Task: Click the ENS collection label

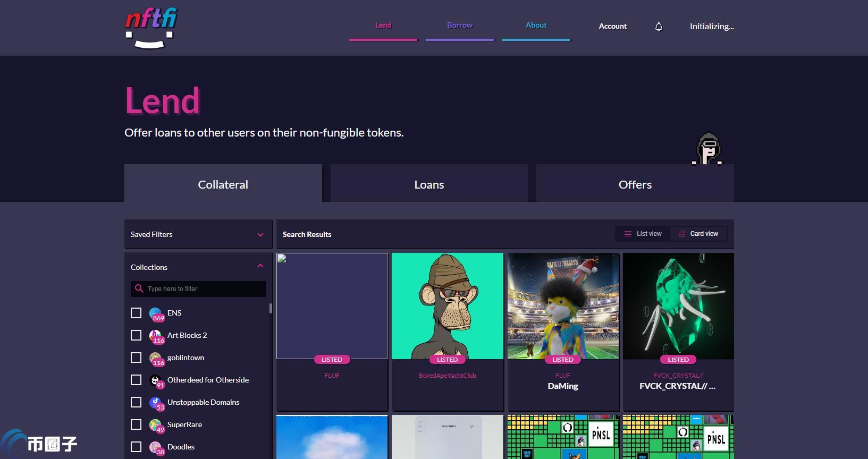Action: click(174, 313)
